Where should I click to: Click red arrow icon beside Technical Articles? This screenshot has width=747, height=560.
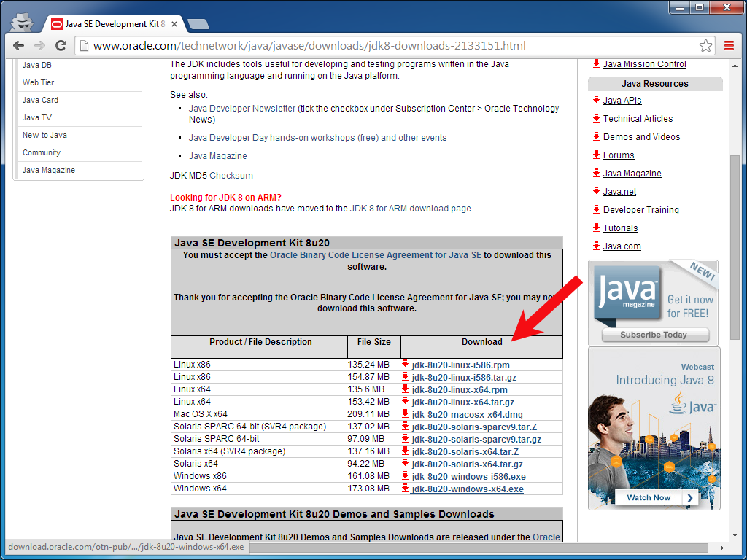[x=596, y=117]
